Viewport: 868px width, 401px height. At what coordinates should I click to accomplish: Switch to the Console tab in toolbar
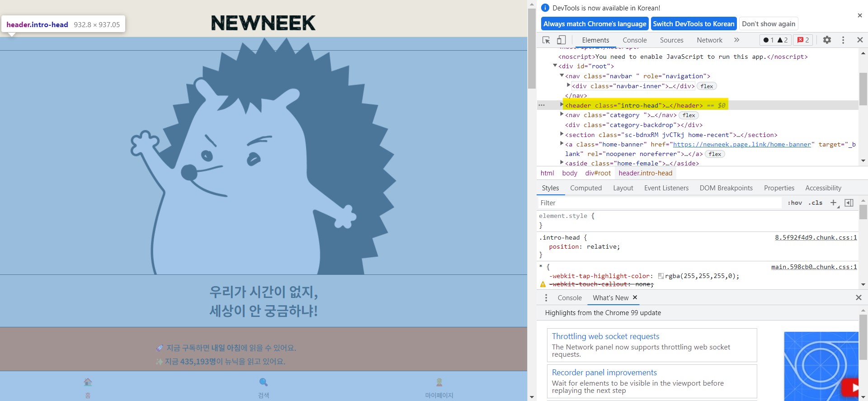click(x=635, y=40)
